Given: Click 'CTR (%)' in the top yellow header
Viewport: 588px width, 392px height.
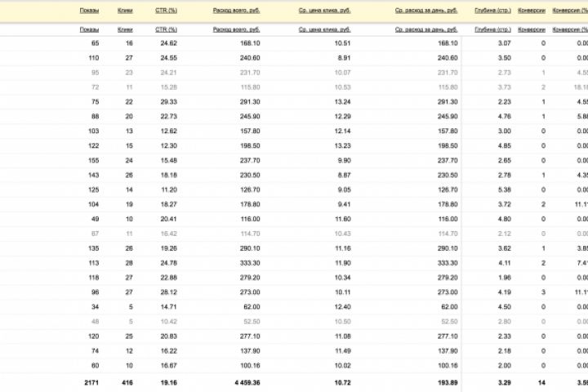Looking at the screenshot, I should pyautogui.click(x=167, y=11).
